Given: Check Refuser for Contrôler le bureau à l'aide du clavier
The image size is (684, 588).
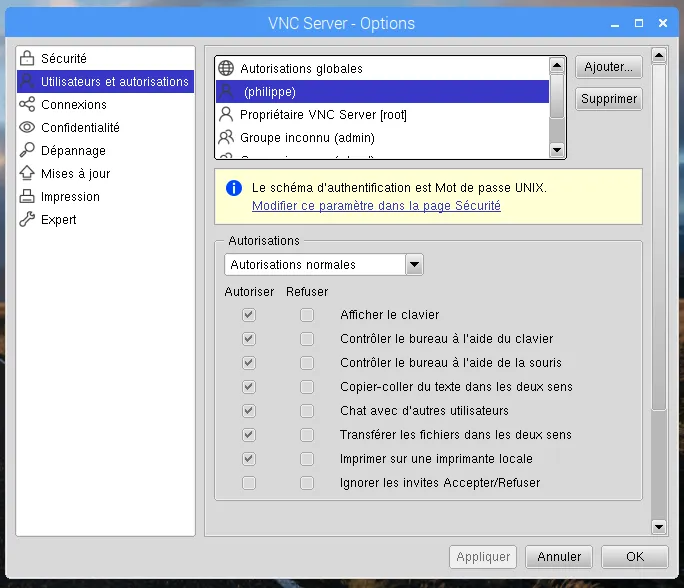Looking at the screenshot, I should click(x=307, y=338).
